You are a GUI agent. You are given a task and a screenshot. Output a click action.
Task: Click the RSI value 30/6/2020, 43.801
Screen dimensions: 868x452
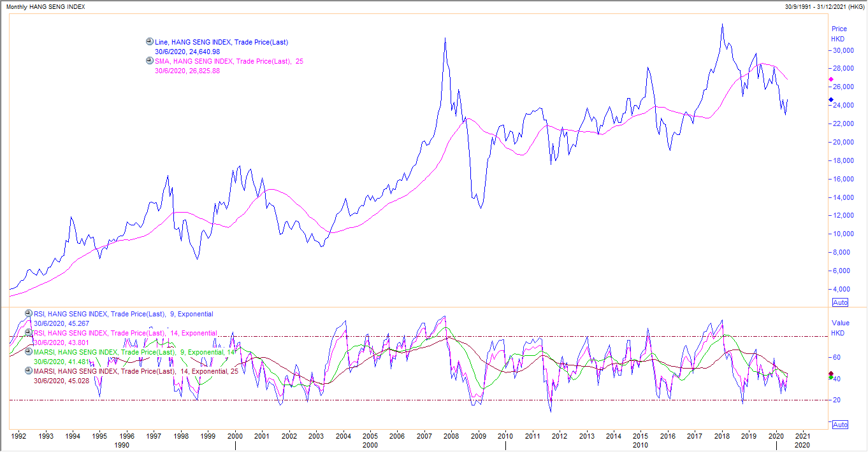(61, 343)
